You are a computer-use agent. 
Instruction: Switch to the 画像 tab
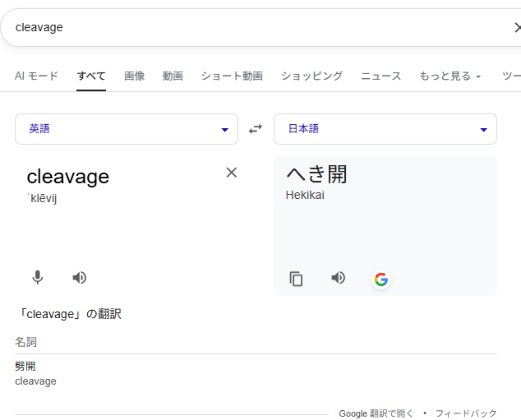point(134,76)
